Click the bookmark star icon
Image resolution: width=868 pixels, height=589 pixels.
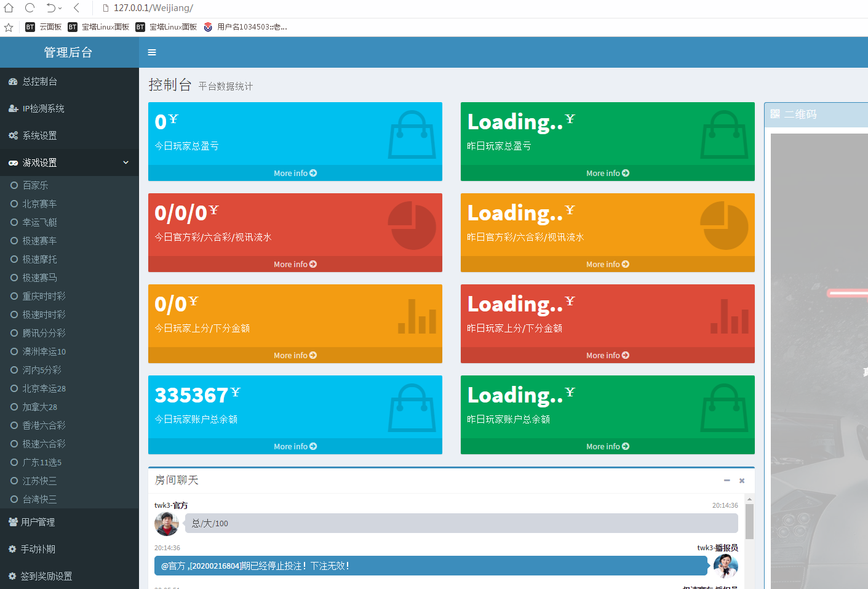[9, 27]
